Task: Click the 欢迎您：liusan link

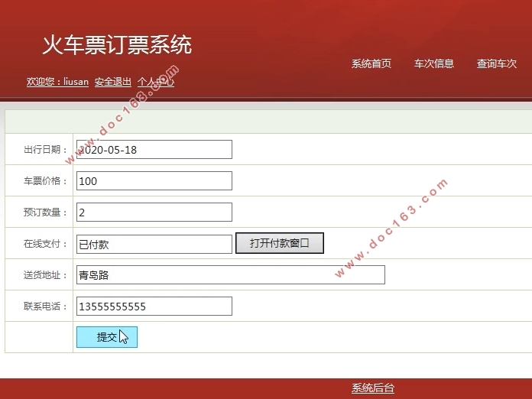Action: [57, 82]
